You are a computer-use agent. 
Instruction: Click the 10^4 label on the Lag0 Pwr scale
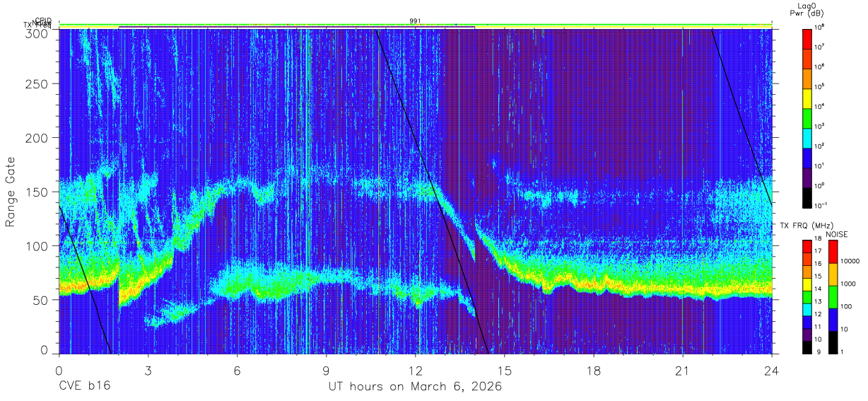(820, 106)
